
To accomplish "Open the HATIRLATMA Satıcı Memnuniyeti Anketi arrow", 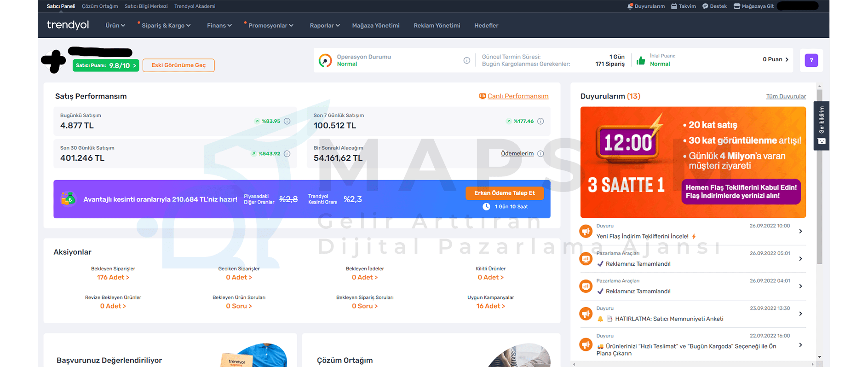I will tap(800, 314).
